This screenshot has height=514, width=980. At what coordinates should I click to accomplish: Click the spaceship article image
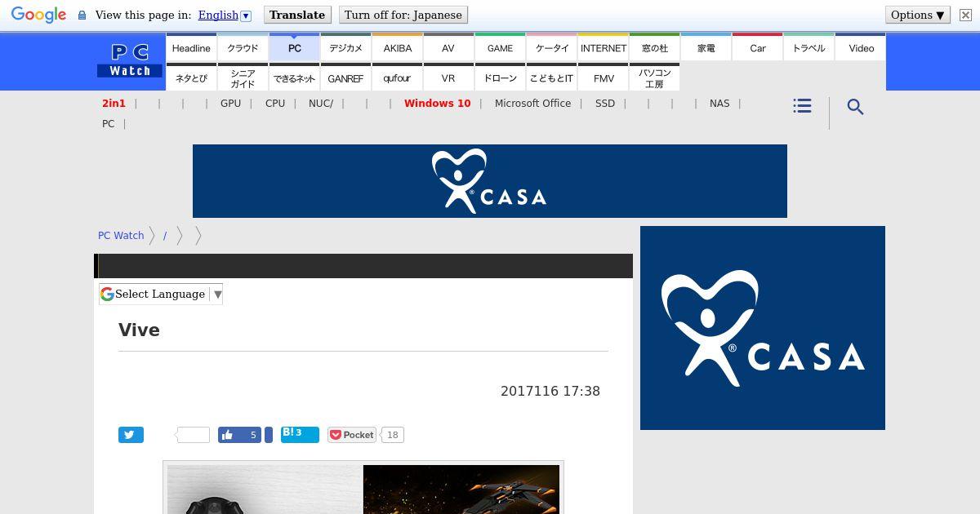[461, 490]
